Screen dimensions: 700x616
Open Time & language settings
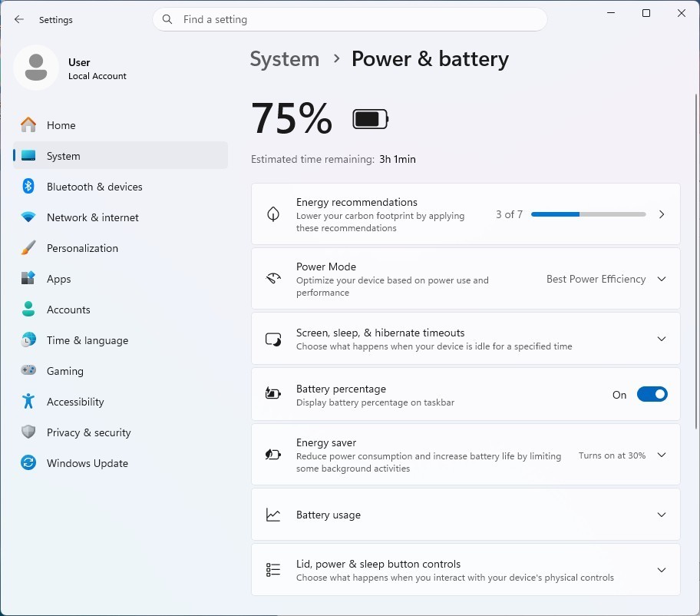coord(121,340)
